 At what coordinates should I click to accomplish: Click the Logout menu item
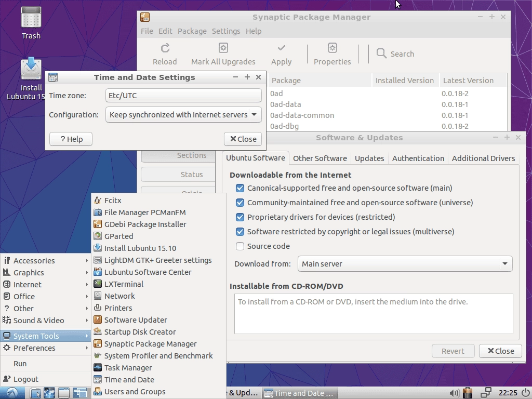click(46, 379)
